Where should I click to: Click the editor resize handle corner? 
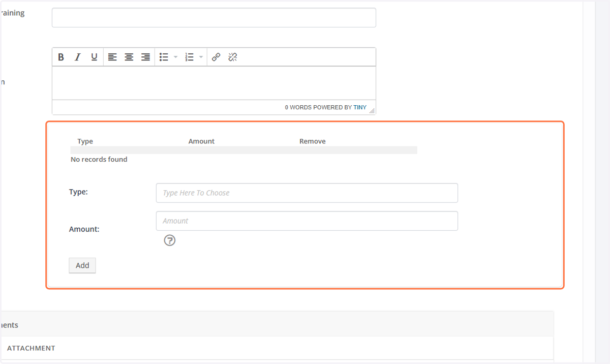pos(372,110)
